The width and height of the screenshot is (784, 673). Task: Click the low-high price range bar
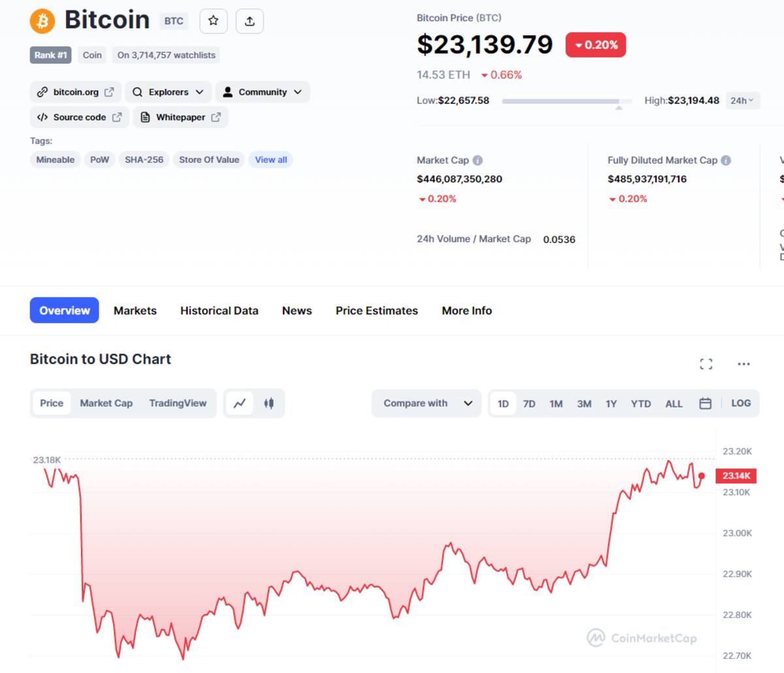[566, 101]
